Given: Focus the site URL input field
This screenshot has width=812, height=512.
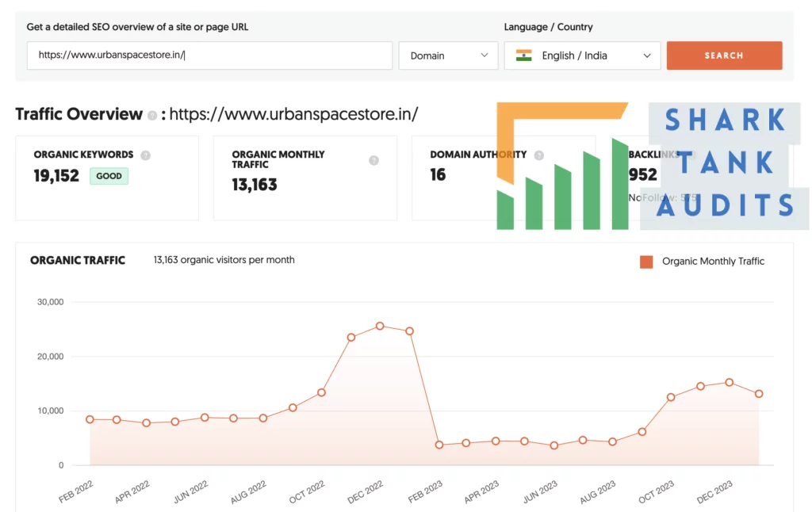Looking at the screenshot, I should point(209,55).
